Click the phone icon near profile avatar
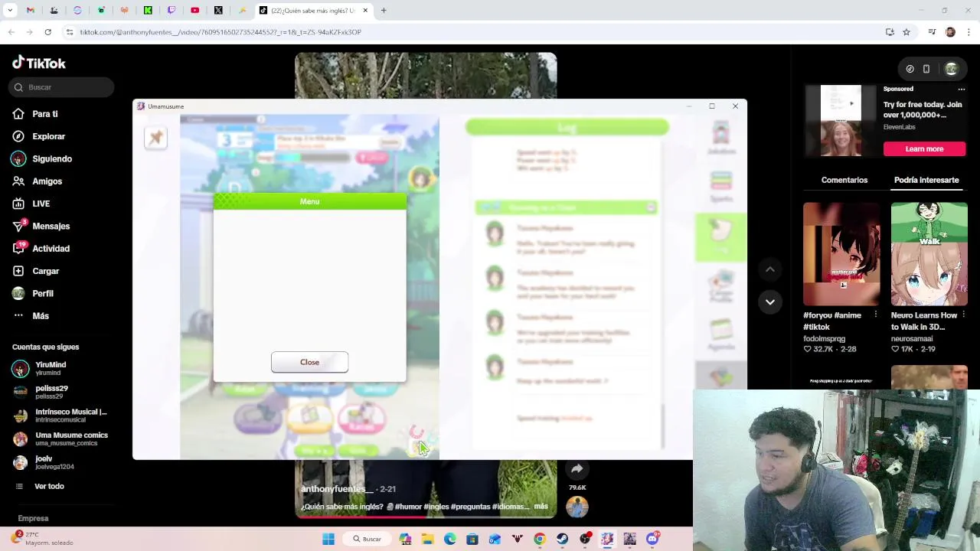Screen dimensions: 980x551 (926, 69)
